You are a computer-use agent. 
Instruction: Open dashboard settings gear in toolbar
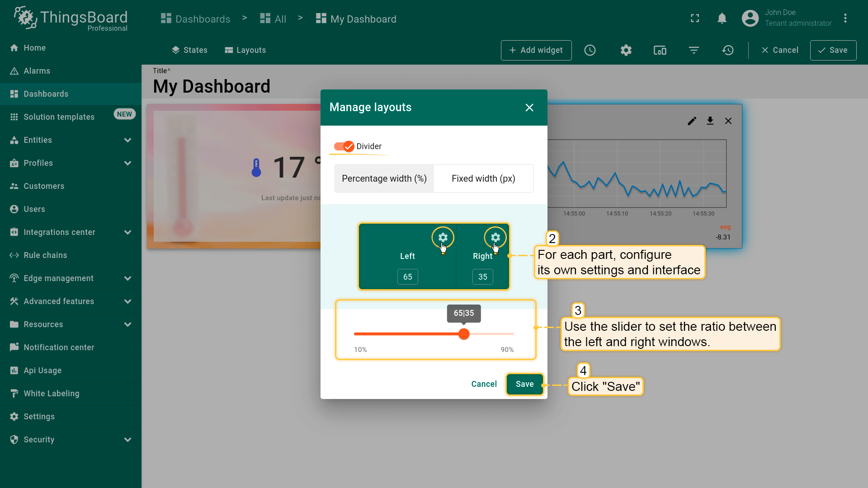(x=626, y=50)
